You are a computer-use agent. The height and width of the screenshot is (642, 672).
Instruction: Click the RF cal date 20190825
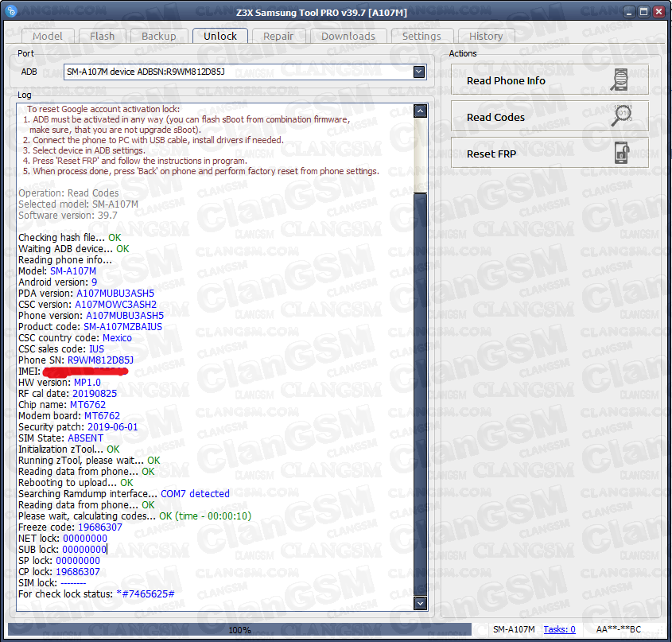(x=95, y=393)
